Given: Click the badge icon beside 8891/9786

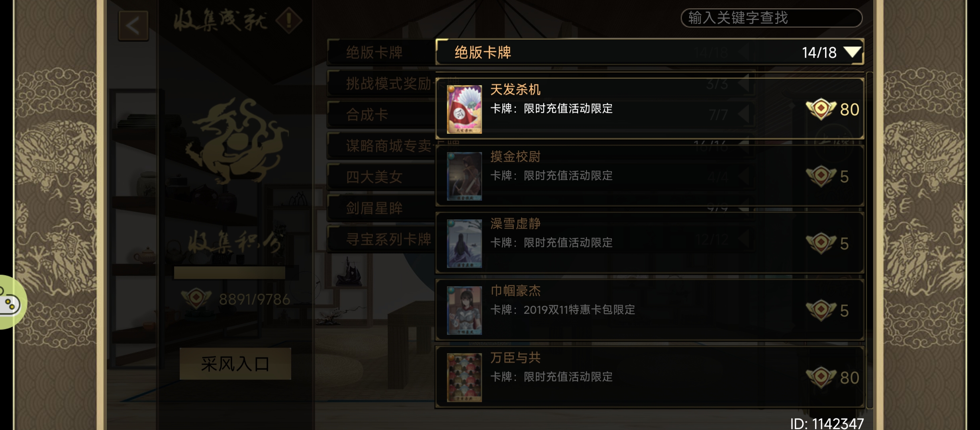Looking at the screenshot, I should (196, 299).
